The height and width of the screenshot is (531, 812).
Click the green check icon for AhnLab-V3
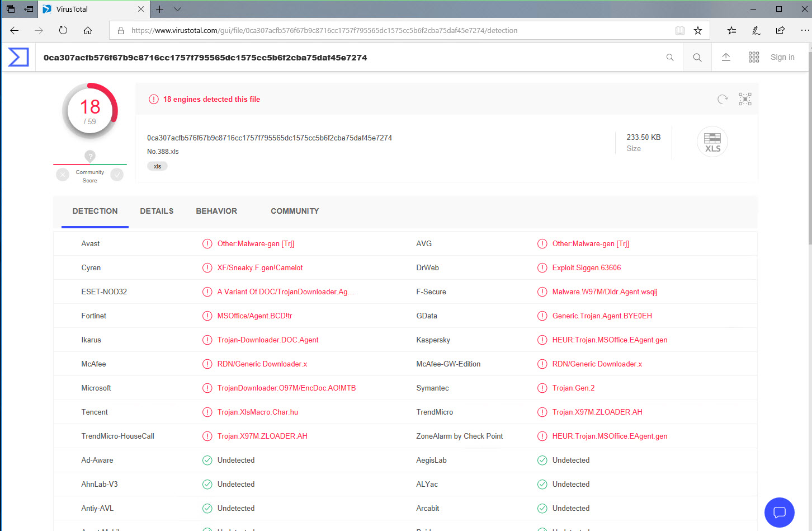click(207, 484)
